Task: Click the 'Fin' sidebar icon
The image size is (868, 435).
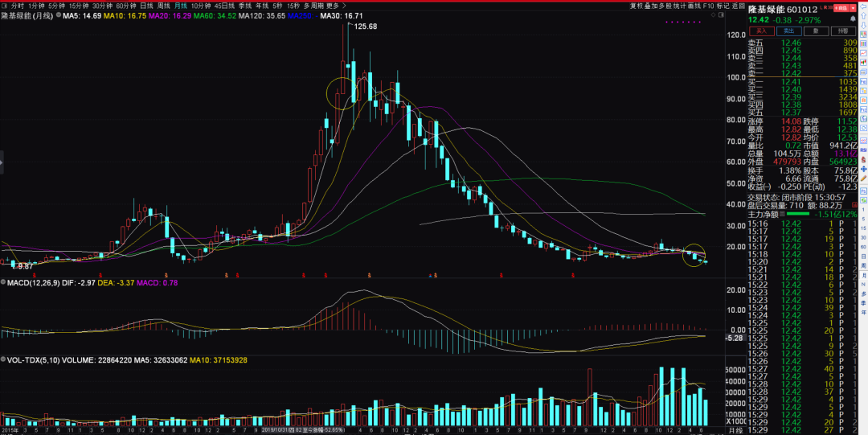Action: click(x=863, y=109)
